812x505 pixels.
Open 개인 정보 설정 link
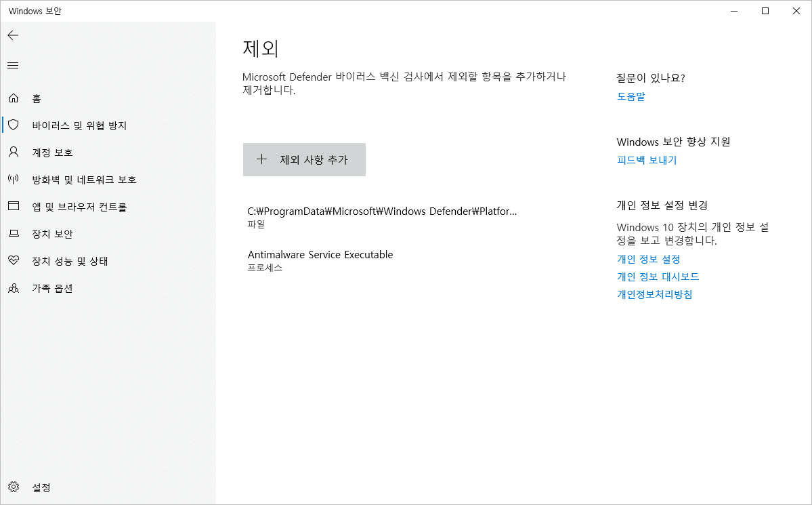(x=648, y=259)
